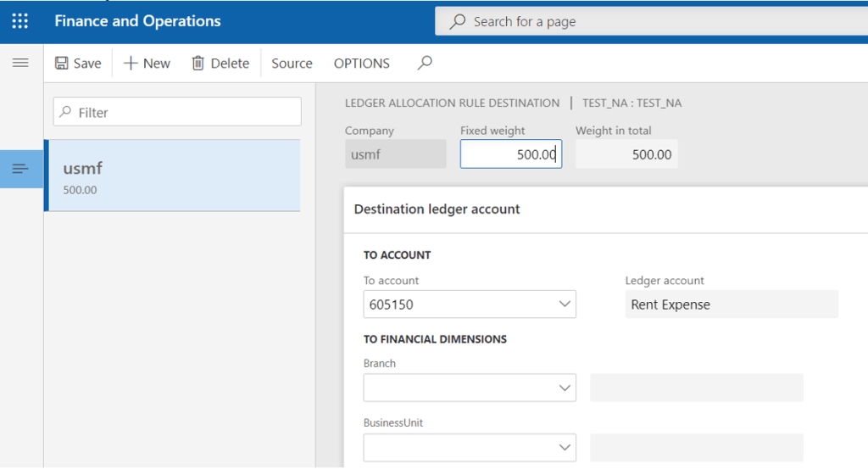
Task: Click the Save button
Action: point(78,63)
